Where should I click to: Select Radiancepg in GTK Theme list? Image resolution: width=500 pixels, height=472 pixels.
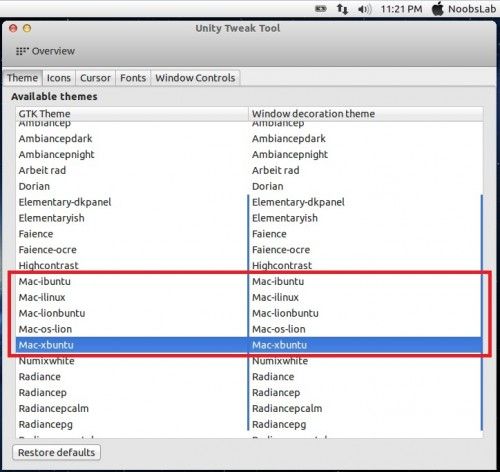pos(132,424)
